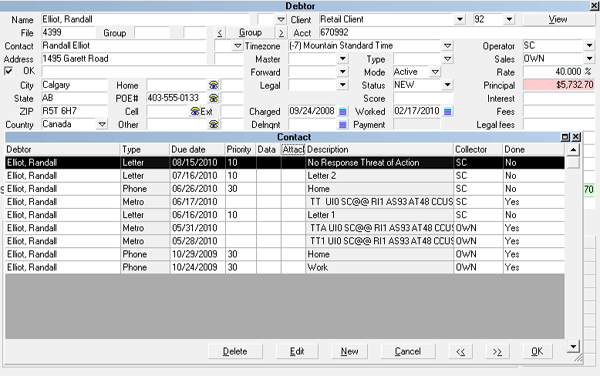Viewport: 600px width, 376px height.
Task: Click the Group button
Action: pyautogui.click(x=250, y=33)
